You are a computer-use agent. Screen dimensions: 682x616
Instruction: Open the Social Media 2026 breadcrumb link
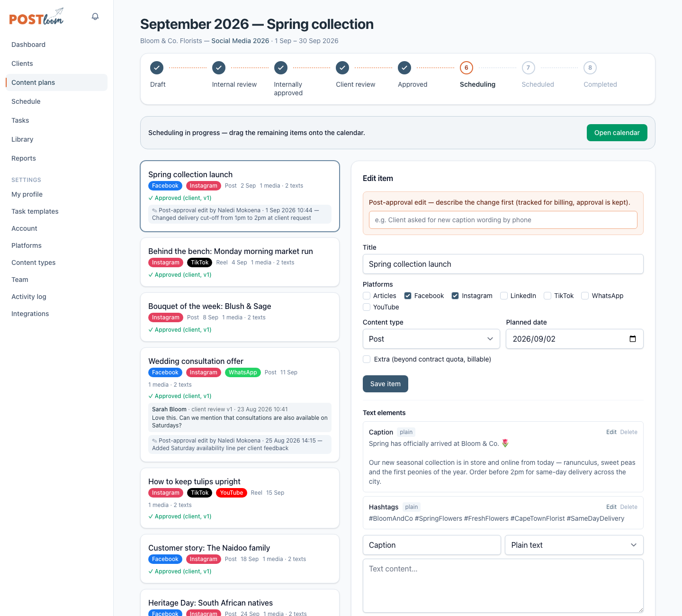[240, 41]
